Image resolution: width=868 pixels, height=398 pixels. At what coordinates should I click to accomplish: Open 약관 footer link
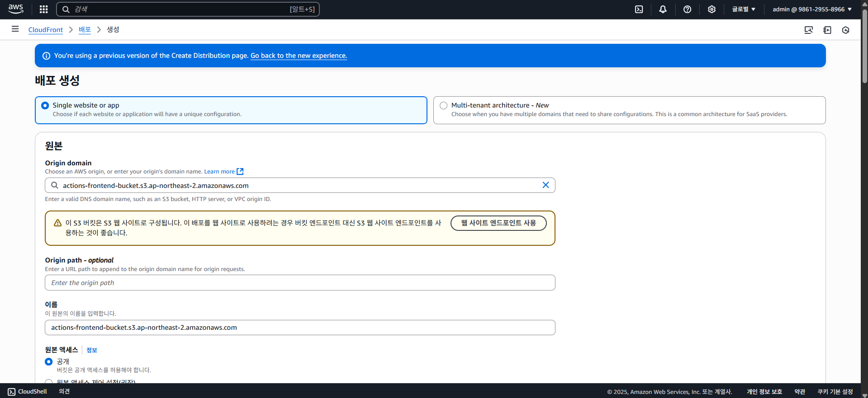click(x=800, y=392)
